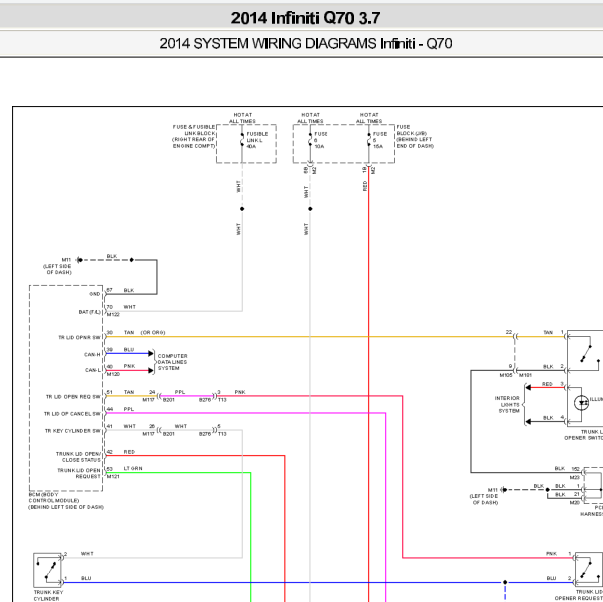The height and width of the screenshot is (602, 603).
Task: Click pin number "53" on the BCM
Action: coord(110,469)
